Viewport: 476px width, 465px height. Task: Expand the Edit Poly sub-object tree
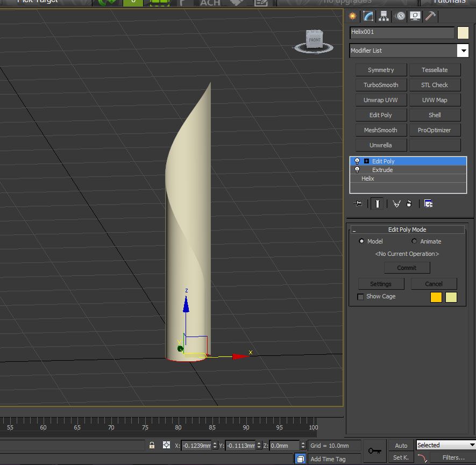click(x=366, y=161)
